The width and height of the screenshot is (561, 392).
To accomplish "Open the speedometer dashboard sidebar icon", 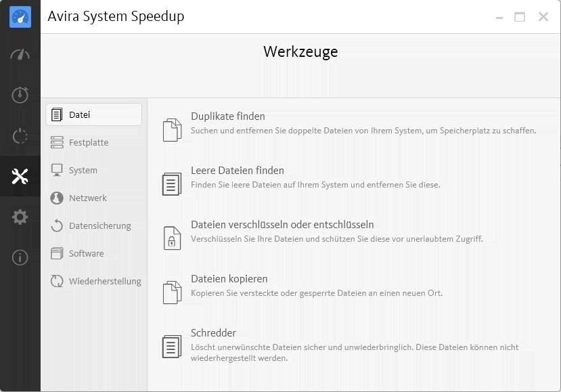I will [x=20, y=55].
